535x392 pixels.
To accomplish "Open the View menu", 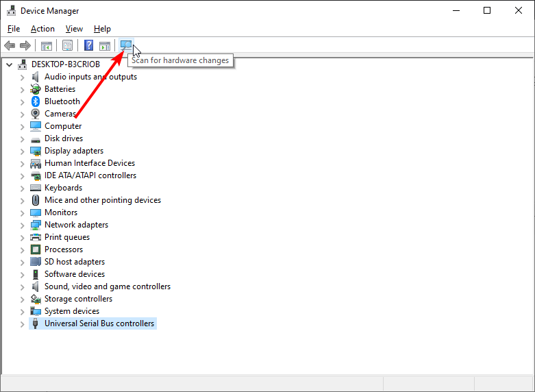I will [74, 29].
